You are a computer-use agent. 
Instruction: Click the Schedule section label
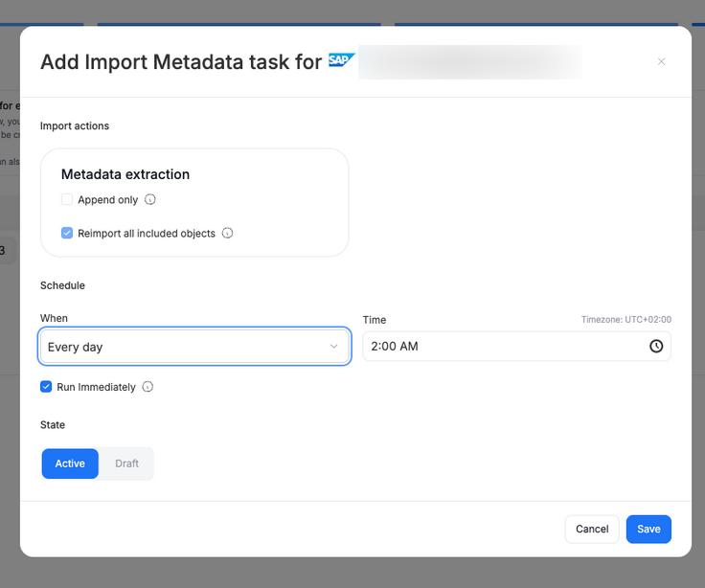tap(62, 285)
